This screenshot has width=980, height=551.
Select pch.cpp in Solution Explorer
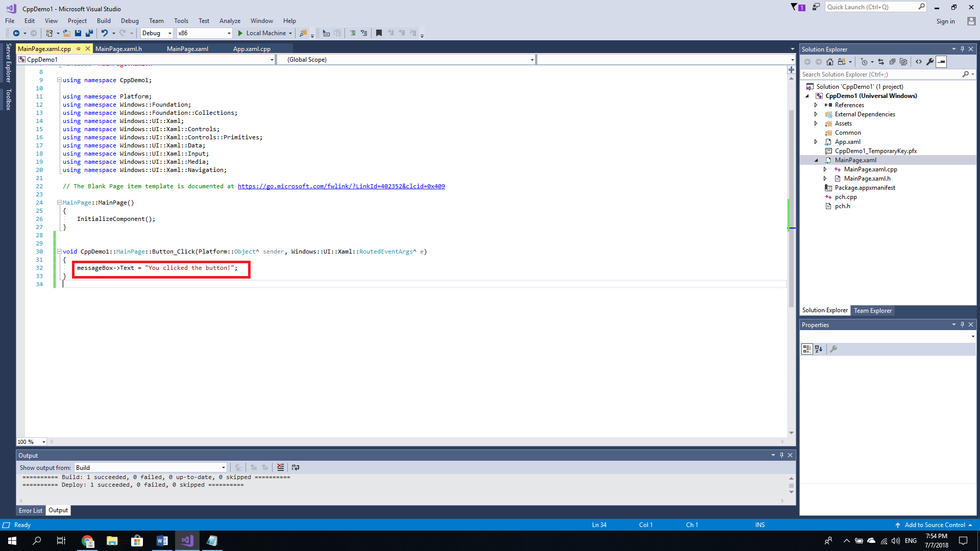point(846,197)
